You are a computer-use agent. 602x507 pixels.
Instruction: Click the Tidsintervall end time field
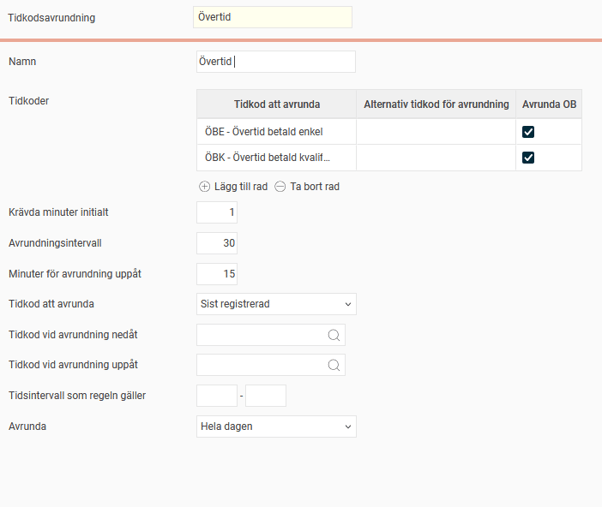coord(265,396)
